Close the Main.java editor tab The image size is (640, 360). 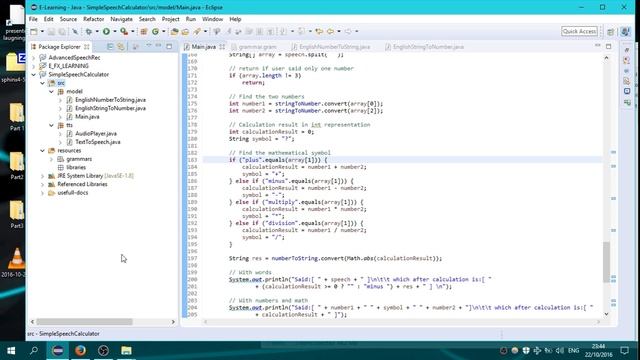pos(222,47)
